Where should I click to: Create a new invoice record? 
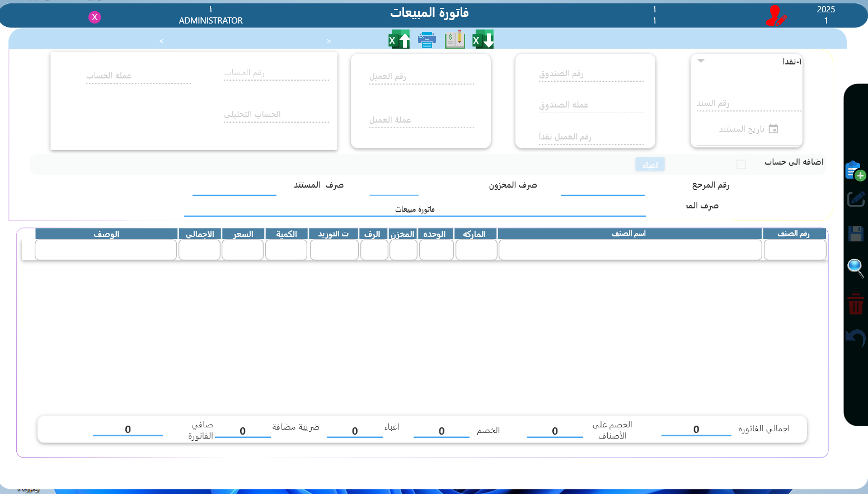855,170
